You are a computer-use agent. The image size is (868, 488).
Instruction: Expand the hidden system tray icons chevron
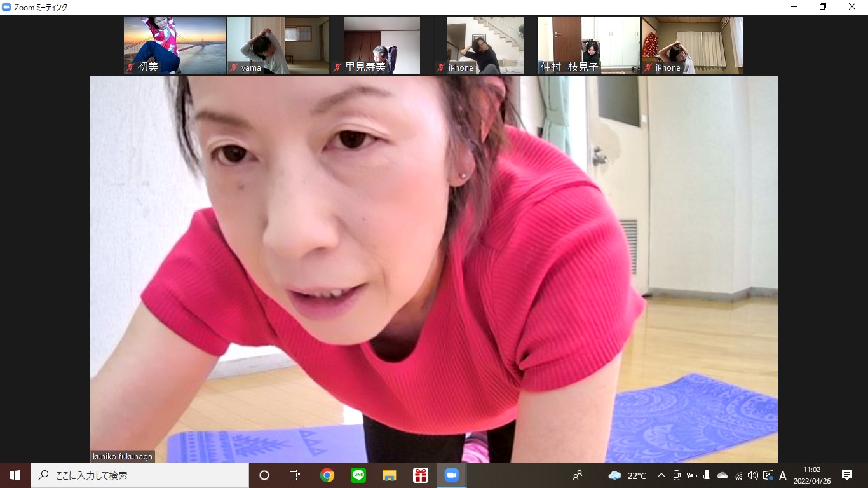pos(661,475)
